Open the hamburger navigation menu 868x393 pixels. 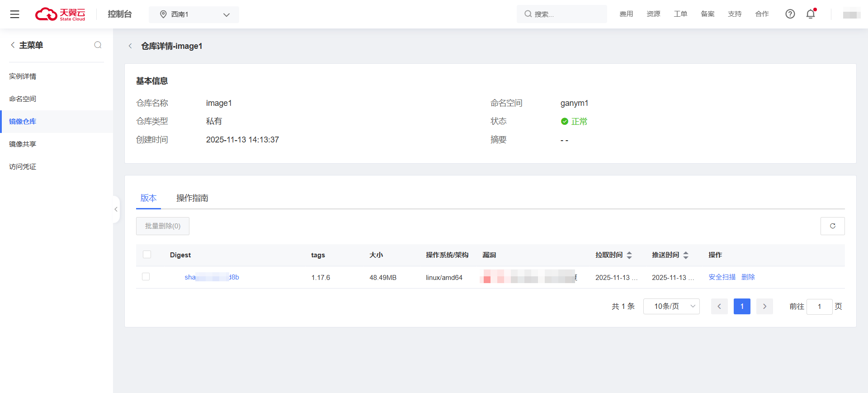[x=14, y=14]
